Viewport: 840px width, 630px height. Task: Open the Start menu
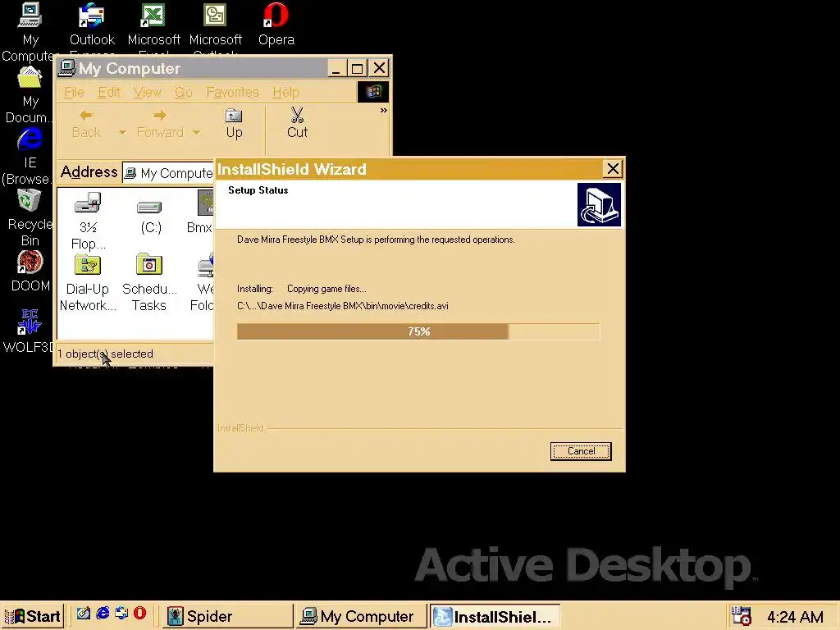33,616
